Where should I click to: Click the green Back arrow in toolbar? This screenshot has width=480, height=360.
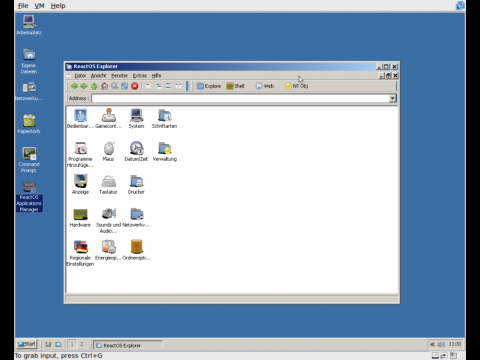[74, 86]
